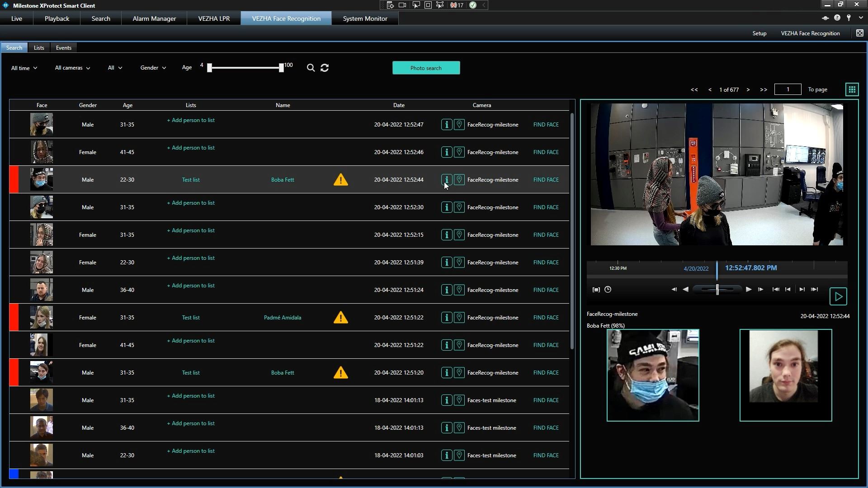Step to the next frame
868x488 pixels.
coord(761,290)
